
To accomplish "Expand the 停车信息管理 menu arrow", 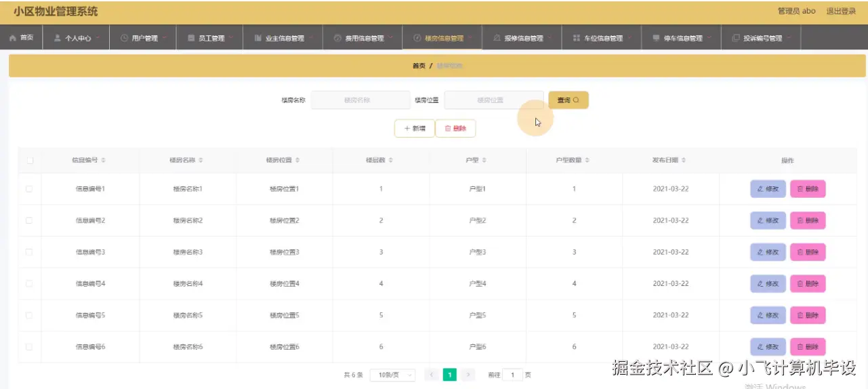I will click(709, 38).
